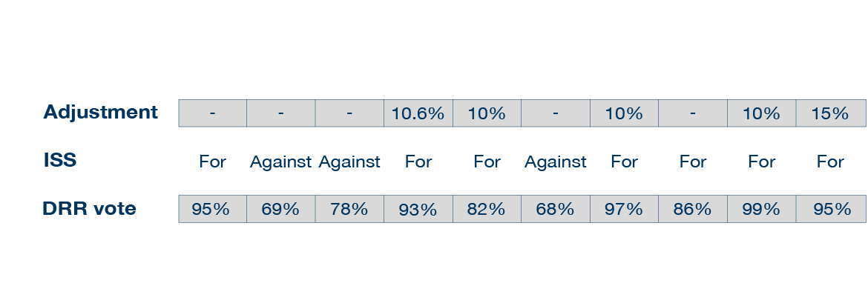
Task: Click the last For ISS entry
Action: (830, 162)
